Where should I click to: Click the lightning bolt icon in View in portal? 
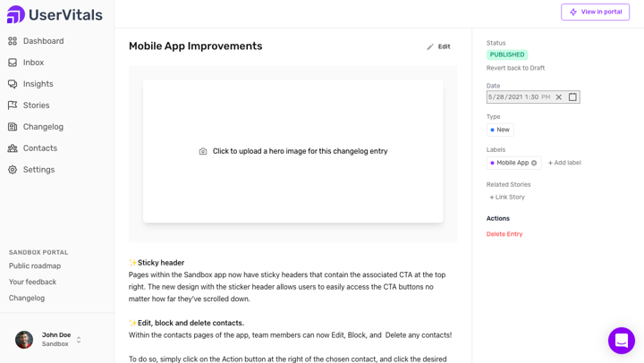pyautogui.click(x=573, y=12)
